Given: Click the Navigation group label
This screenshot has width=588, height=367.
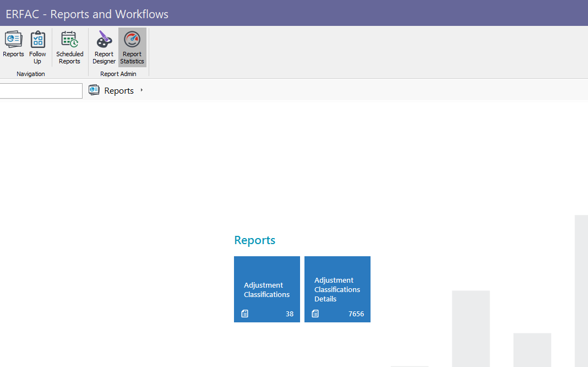Looking at the screenshot, I should (x=31, y=74).
